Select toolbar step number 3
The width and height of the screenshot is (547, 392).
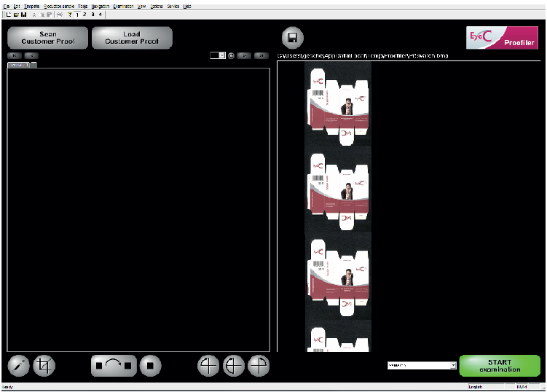point(93,15)
